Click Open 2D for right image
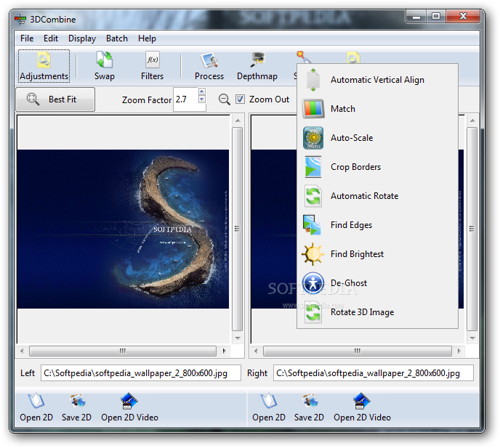 point(269,408)
